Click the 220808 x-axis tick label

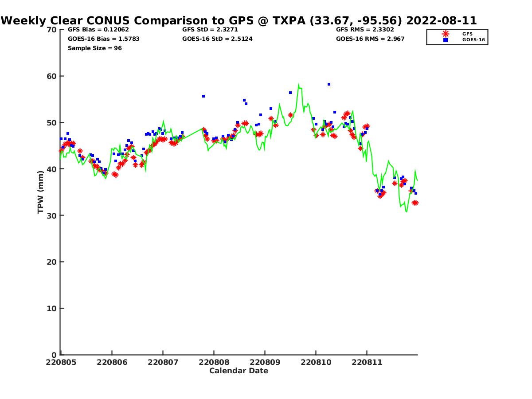click(214, 362)
